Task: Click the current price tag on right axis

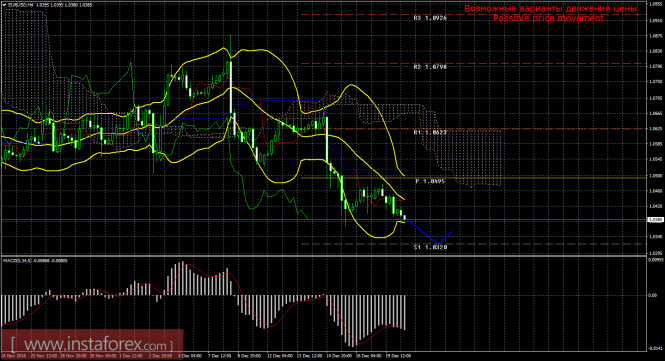Action: click(x=656, y=220)
